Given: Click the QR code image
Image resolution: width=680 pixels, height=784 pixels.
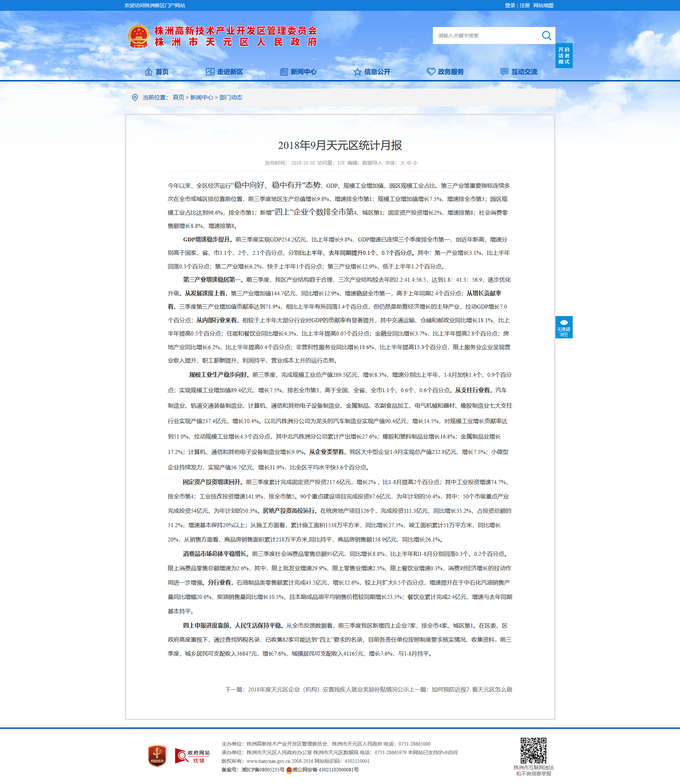Looking at the screenshot, I should click(x=534, y=750).
